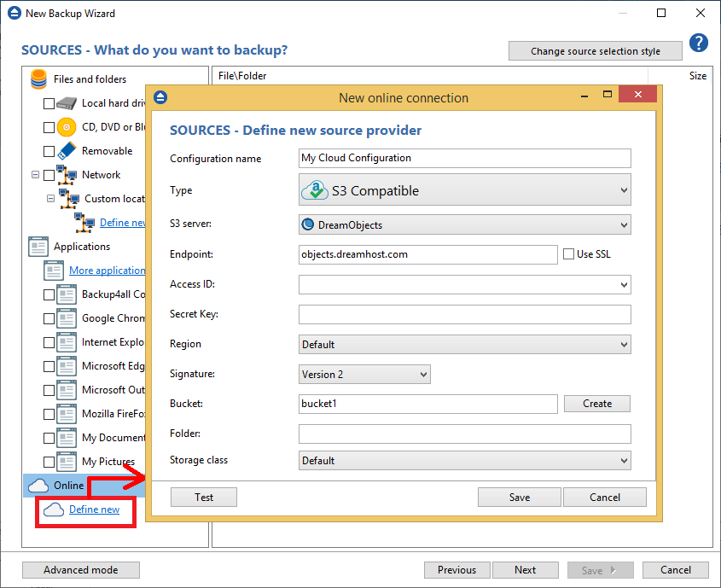Click Save in the online connection dialog

click(520, 497)
